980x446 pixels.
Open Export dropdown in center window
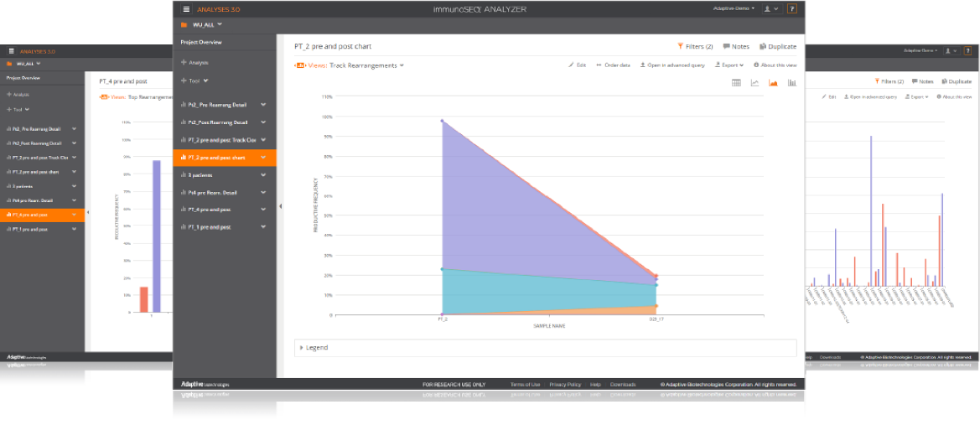point(729,65)
